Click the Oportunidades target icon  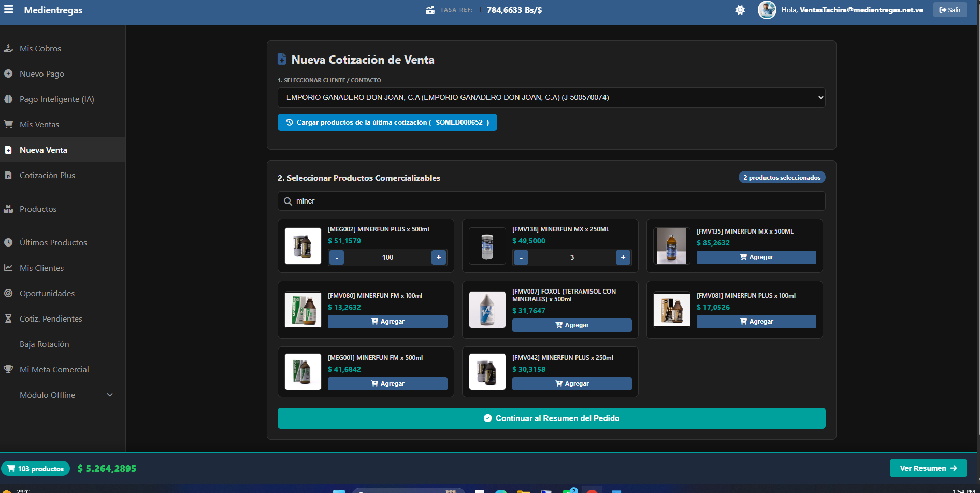8,293
